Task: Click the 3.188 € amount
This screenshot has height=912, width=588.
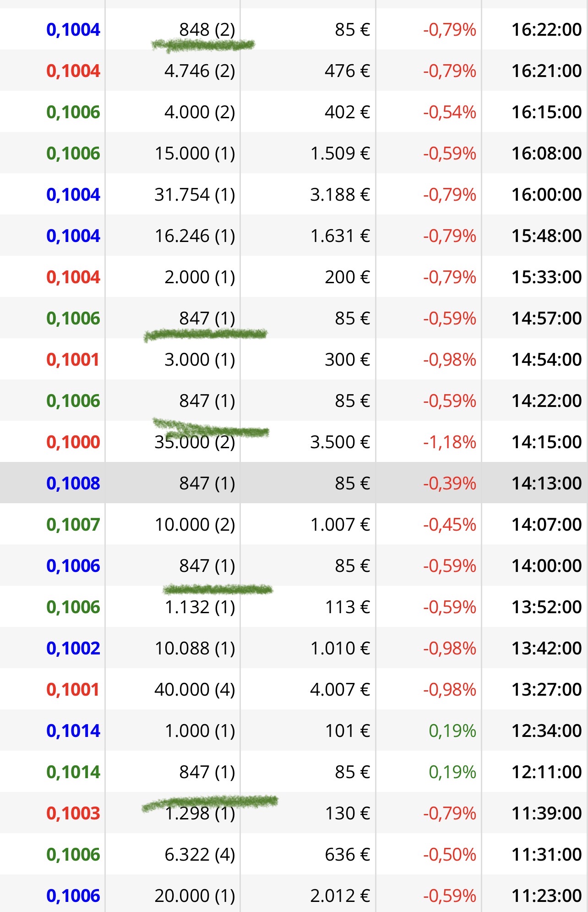Action: tap(340, 195)
